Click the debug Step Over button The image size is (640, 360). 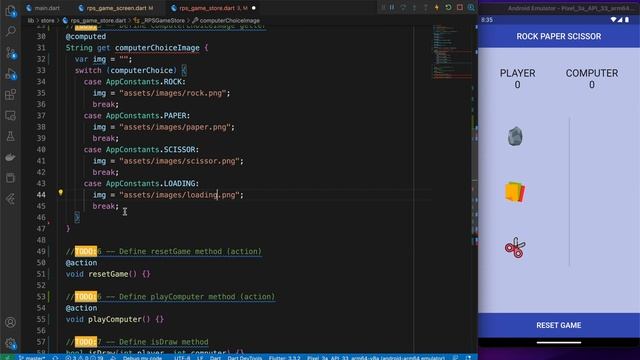[x=403, y=7]
